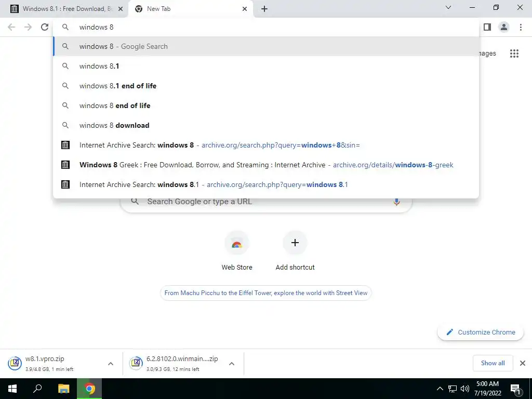The height and width of the screenshot is (399, 532).
Task: Click the address bar containing windows 8
Action: click(x=266, y=27)
